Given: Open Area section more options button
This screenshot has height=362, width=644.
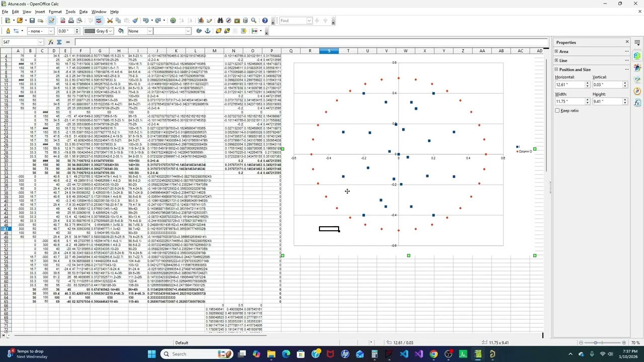Looking at the screenshot, I should pyautogui.click(x=627, y=51).
